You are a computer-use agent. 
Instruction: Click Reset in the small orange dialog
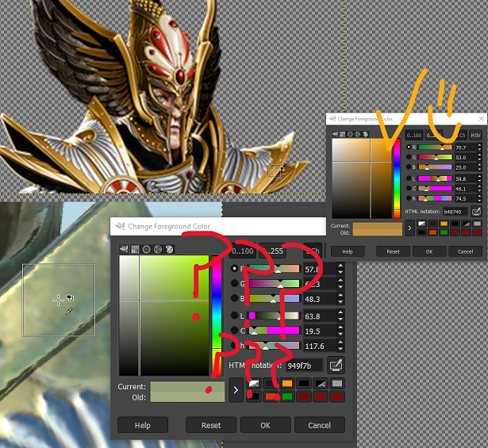[x=393, y=251]
